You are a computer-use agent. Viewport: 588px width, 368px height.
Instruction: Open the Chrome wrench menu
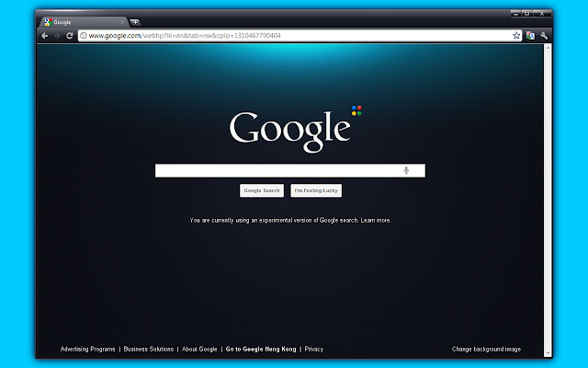point(544,36)
